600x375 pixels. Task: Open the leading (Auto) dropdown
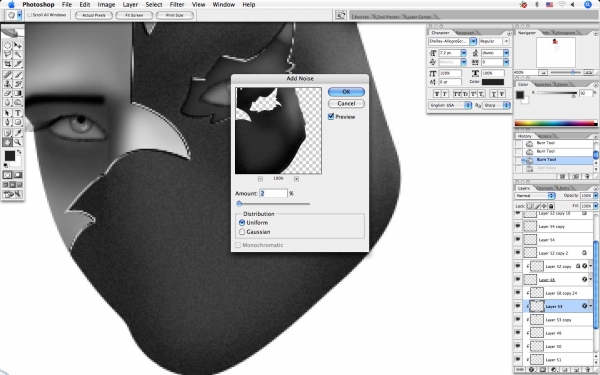coord(506,53)
